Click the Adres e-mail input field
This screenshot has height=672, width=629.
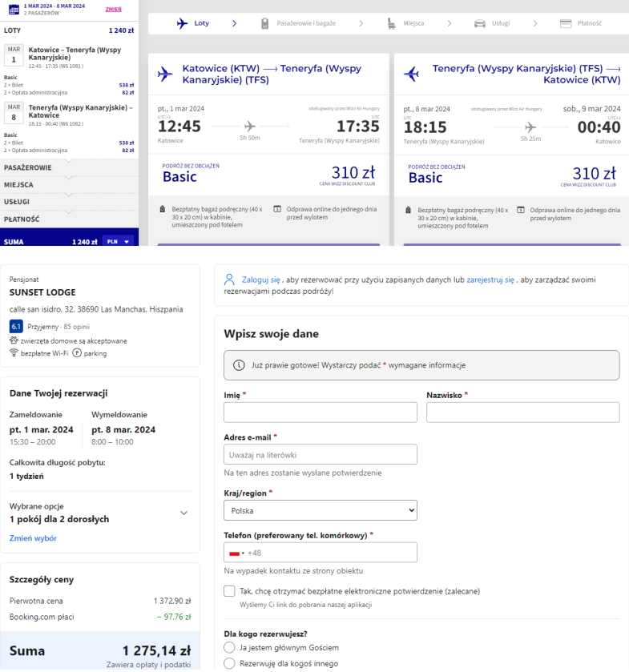point(321,455)
